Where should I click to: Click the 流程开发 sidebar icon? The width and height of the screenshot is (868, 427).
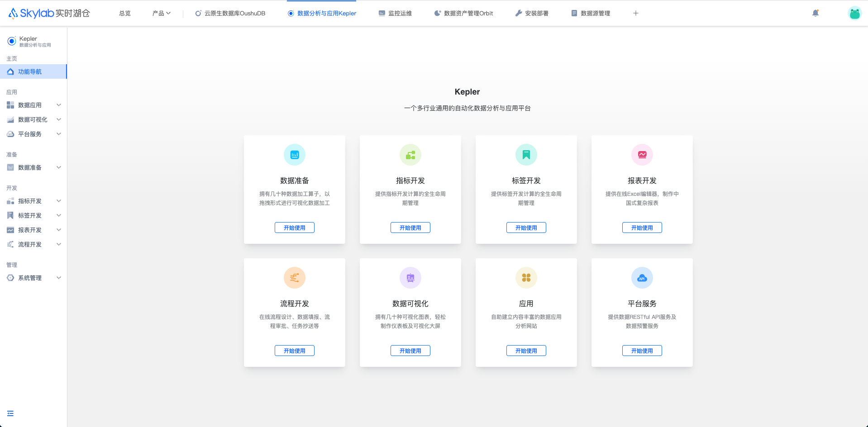point(10,244)
